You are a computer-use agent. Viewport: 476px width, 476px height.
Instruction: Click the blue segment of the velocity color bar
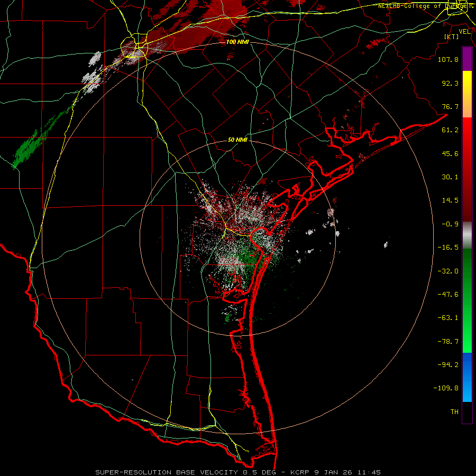click(467, 377)
